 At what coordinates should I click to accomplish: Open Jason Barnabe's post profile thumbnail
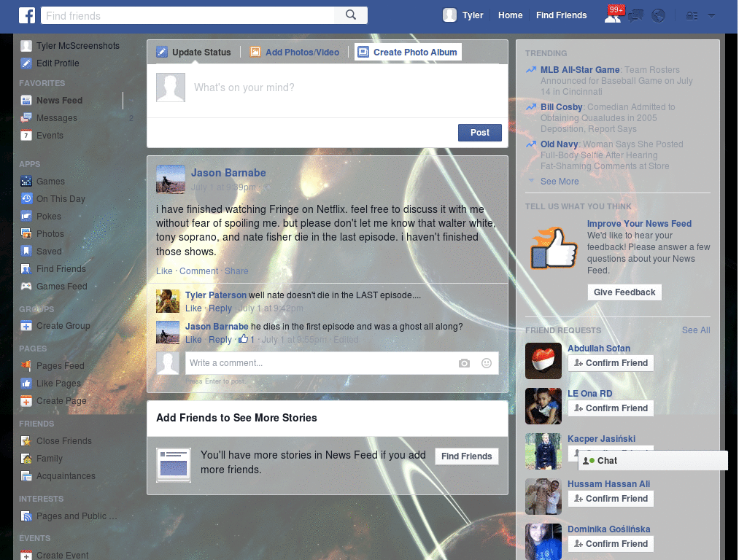[x=170, y=179]
